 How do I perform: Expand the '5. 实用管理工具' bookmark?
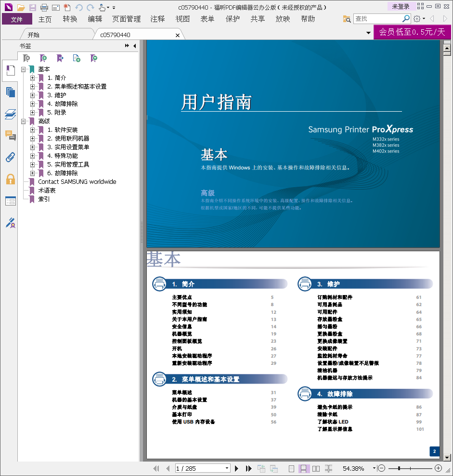[32, 165]
